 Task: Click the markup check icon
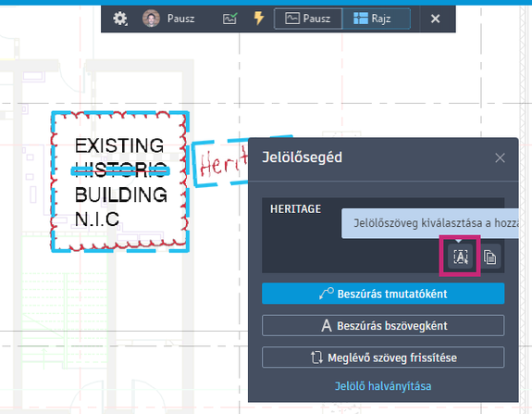pos(230,19)
